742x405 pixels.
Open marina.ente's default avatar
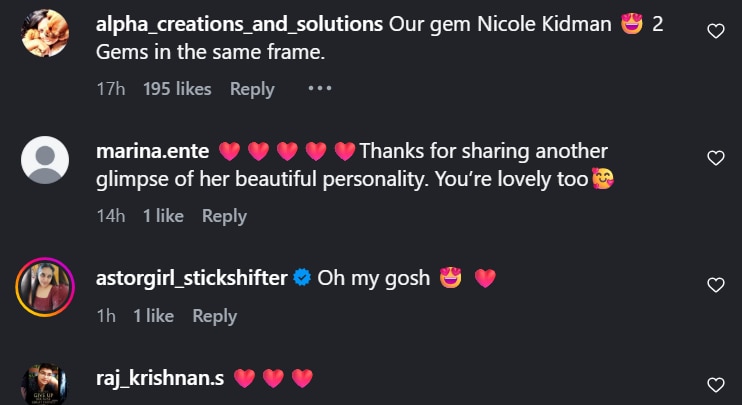(x=44, y=160)
